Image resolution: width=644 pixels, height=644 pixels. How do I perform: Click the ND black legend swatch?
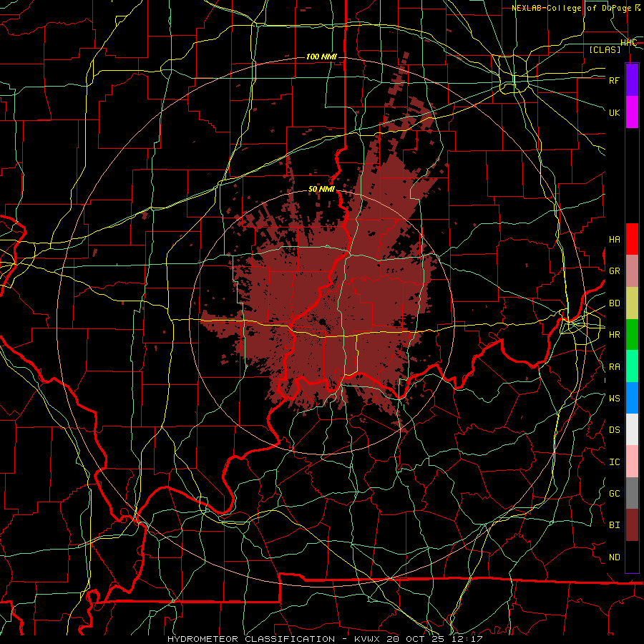coord(632,557)
